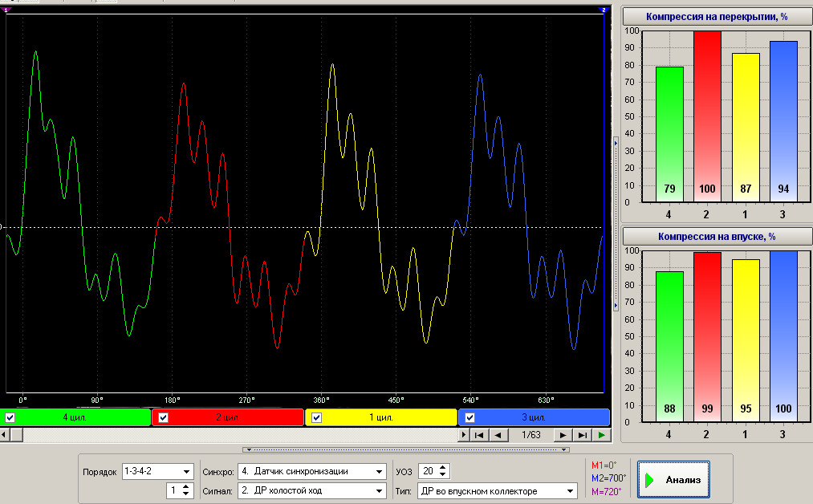Image resolution: width=813 pixels, height=504 pixels.
Task: Open the Порядок 1-3-4-2 dropdown
Action: click(x=186, y=472)
